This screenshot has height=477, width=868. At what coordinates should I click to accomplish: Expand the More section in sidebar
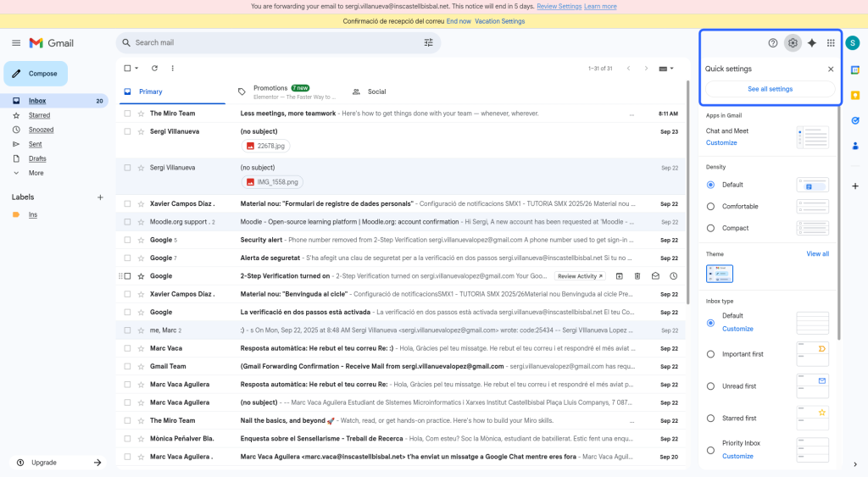[36, 173]
